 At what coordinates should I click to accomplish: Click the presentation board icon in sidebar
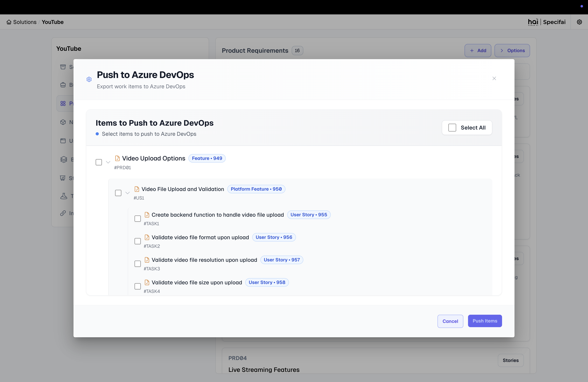point(63,178)
